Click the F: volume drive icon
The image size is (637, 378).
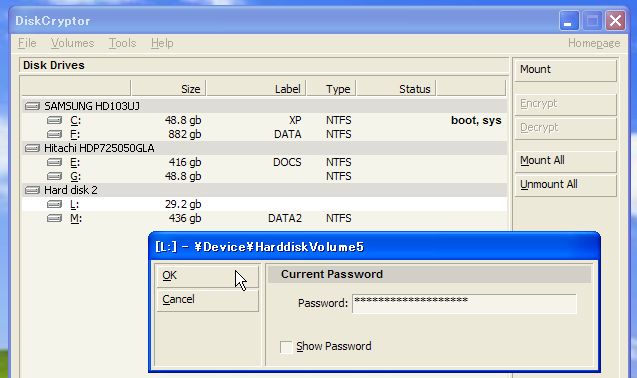point(54,134)
